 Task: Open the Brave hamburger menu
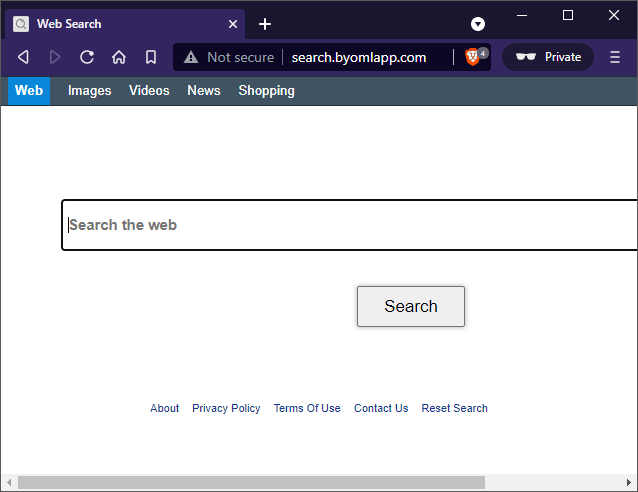coord(615,57)
